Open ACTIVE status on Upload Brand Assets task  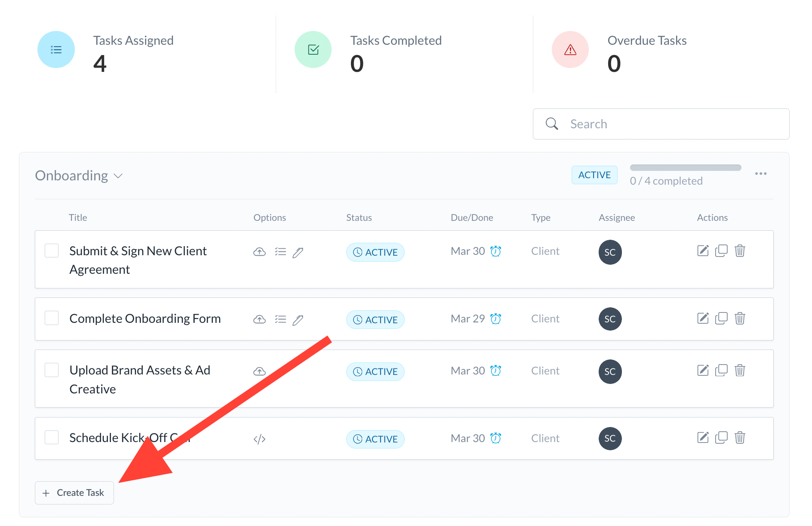click(375, 371)
